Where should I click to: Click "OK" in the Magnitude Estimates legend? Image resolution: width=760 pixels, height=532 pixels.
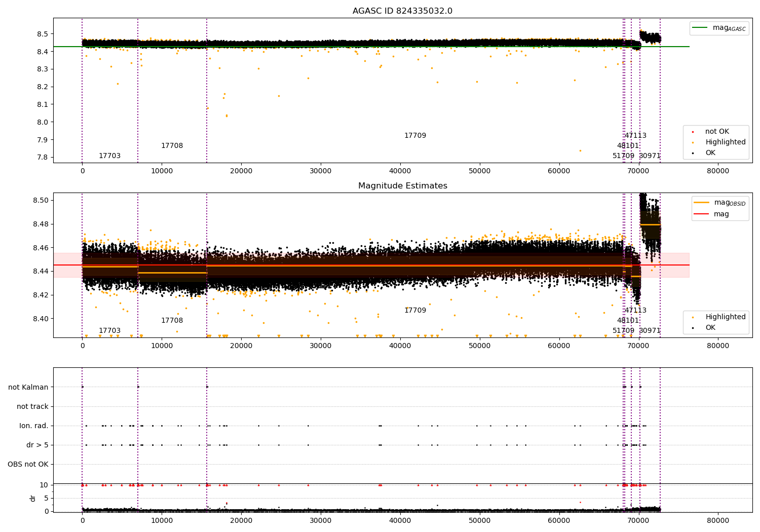[x=710, y=328]
